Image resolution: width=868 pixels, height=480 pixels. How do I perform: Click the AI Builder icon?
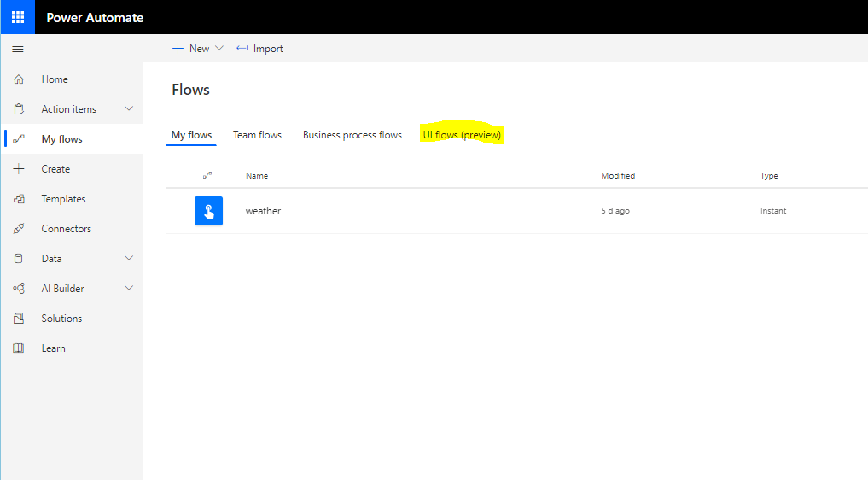pos(19,289)
